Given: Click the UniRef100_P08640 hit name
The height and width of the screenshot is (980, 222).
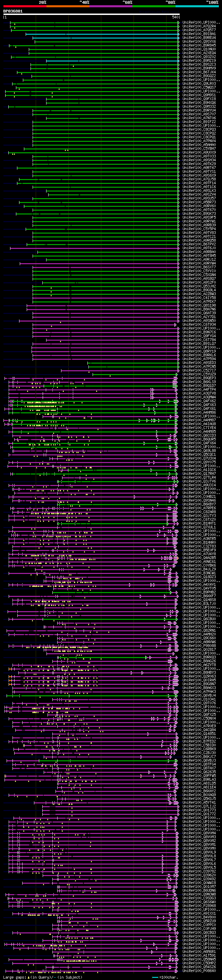Looking at the screenshot, I should tap(199, 971).
